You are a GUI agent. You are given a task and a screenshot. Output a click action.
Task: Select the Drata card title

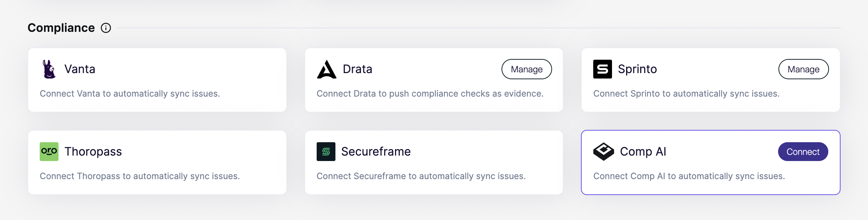(x=357, y=69)
